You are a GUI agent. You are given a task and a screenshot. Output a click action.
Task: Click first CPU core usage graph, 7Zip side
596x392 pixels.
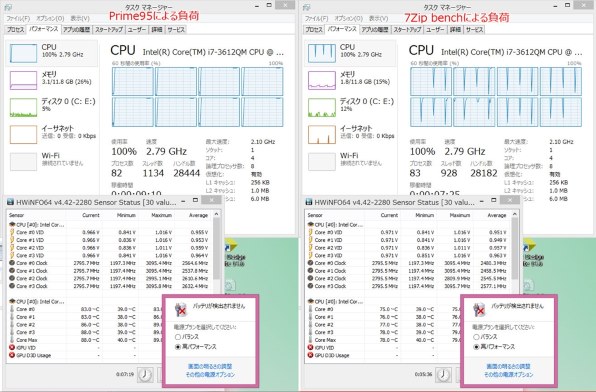[x=431, y=81]
